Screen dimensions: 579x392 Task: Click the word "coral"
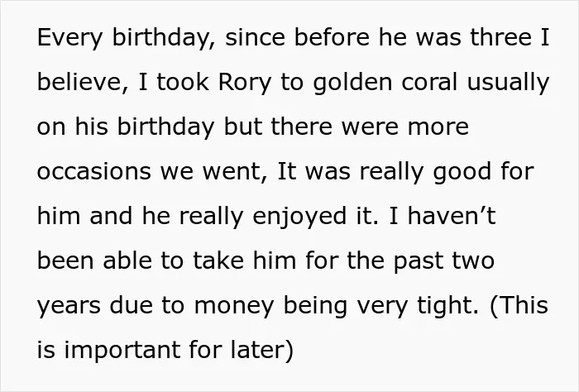click(x=429, y=82)
